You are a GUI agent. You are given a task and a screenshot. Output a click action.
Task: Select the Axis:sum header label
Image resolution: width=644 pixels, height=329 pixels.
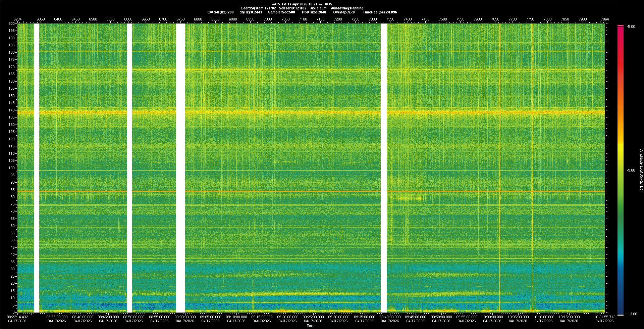318,8
